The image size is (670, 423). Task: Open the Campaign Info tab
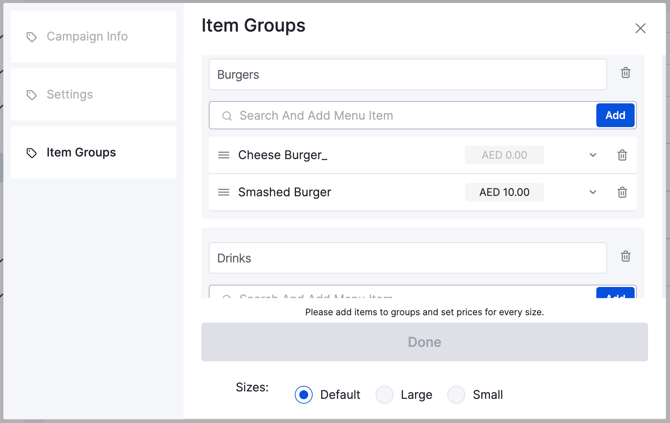pyautogui.click(x=94, y=36)
